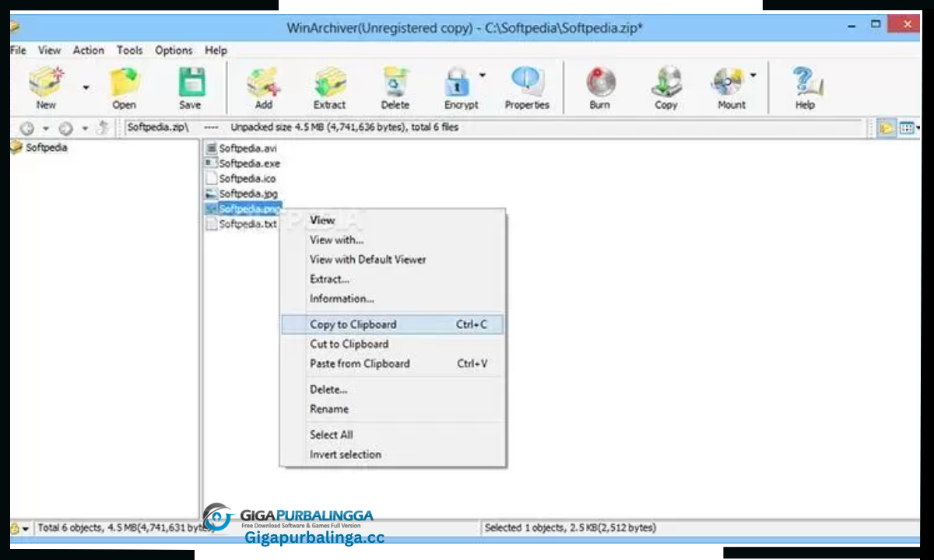Select Softpedia.ico in file list
Screen dimensions: 934x560
pyautogui.click(x=247, y=178)
